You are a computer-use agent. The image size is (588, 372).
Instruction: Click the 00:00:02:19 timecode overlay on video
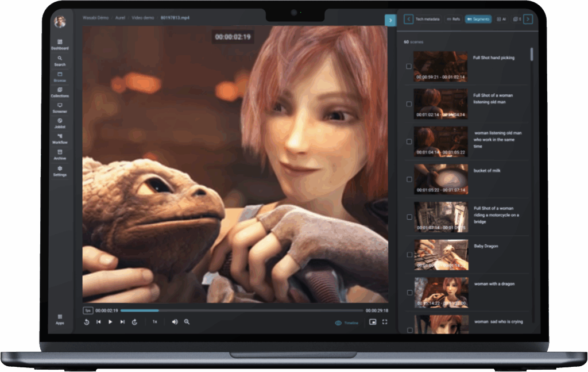point(233,37)
